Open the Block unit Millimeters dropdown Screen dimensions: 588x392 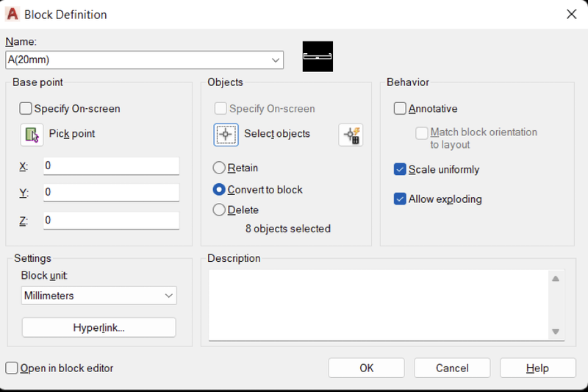[99, 296]
